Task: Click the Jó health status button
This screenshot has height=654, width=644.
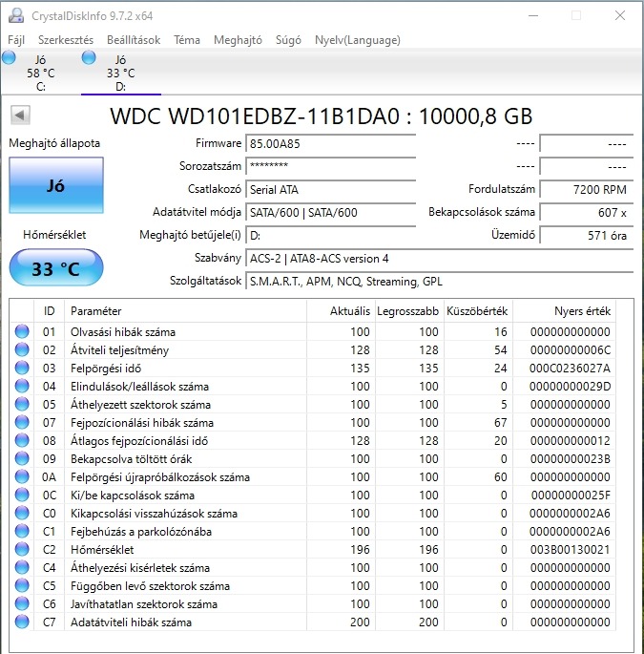Action: tap(56, 185)
